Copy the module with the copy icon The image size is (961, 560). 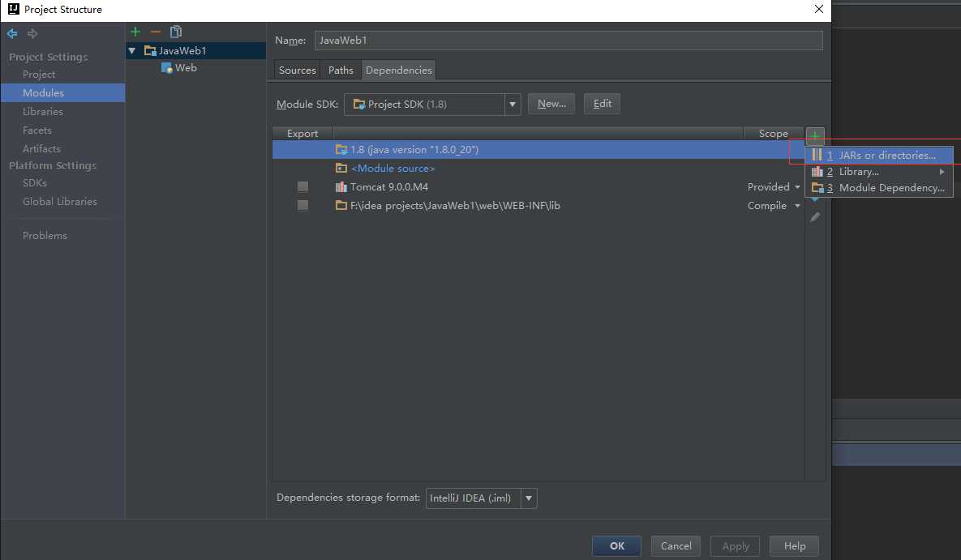coord(176,32)
